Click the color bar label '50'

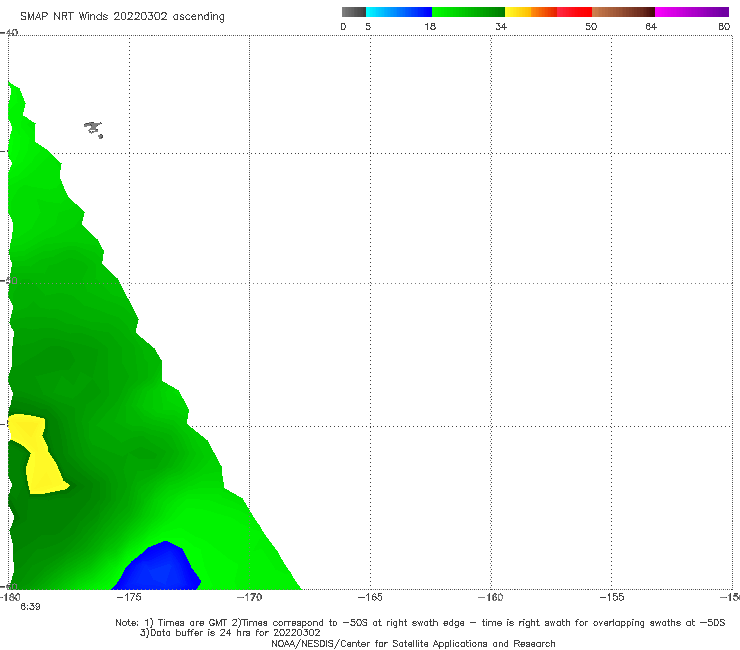click(591, 26)
